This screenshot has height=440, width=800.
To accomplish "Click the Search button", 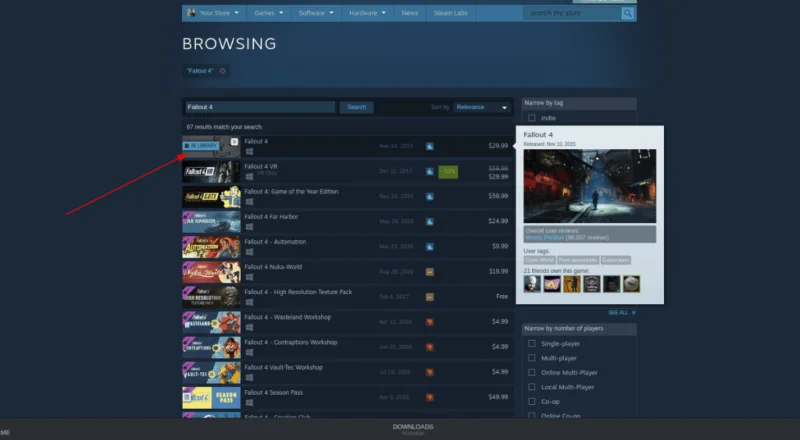I will click(x=357, y=107).
